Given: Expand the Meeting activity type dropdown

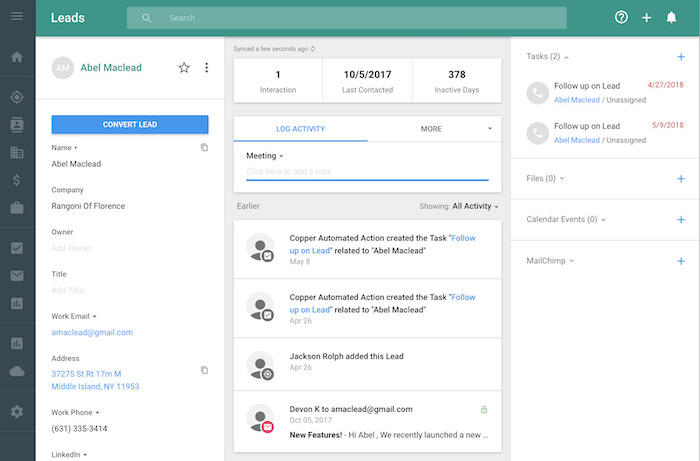Looking at the screenshot, I should (x=265, y=156).
